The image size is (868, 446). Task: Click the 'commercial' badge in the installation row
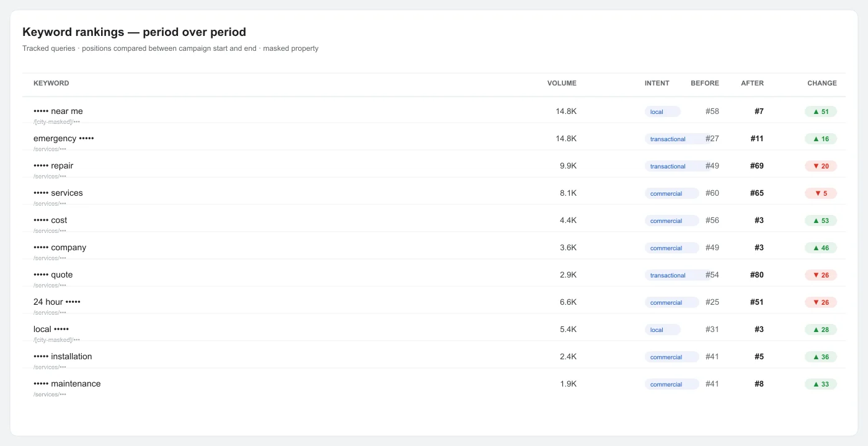672,357
